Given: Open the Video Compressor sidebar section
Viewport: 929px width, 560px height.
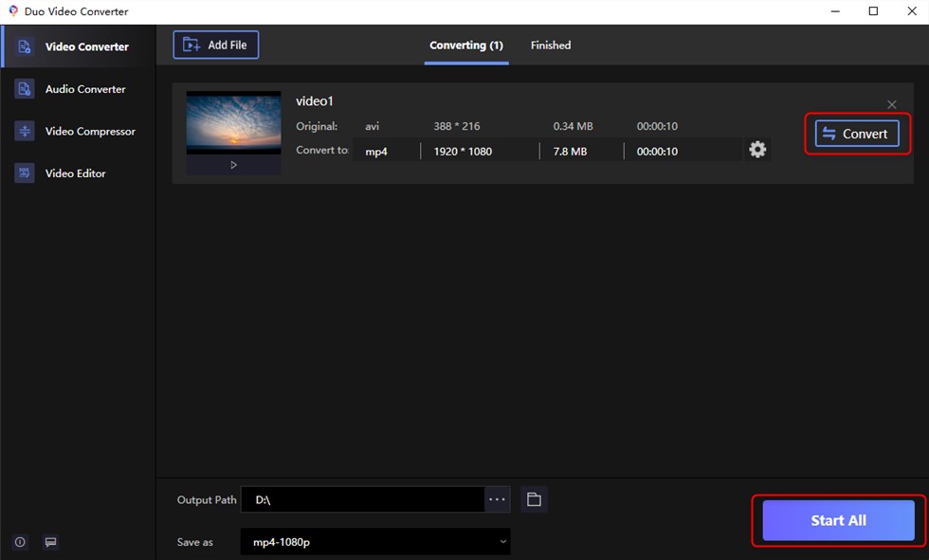Looking at the screenshot, I should (78, 131).
